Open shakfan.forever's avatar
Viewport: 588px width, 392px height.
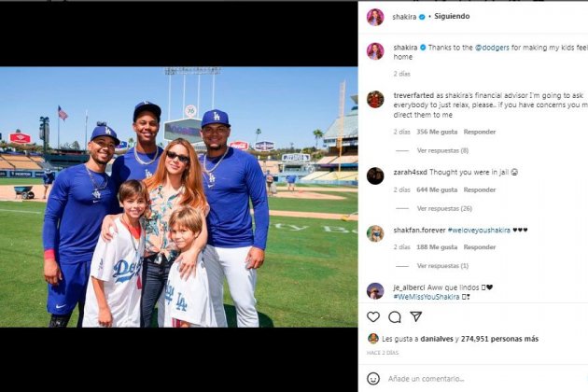pos(375,232)
